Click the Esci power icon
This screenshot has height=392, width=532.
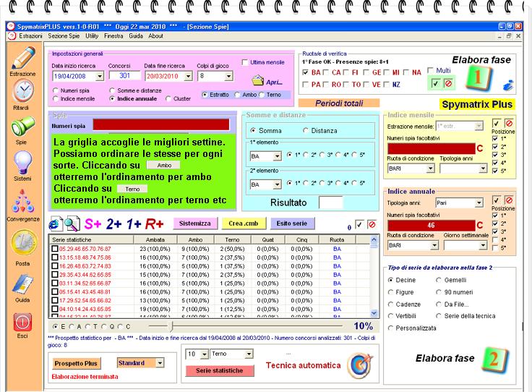(22, 322)
